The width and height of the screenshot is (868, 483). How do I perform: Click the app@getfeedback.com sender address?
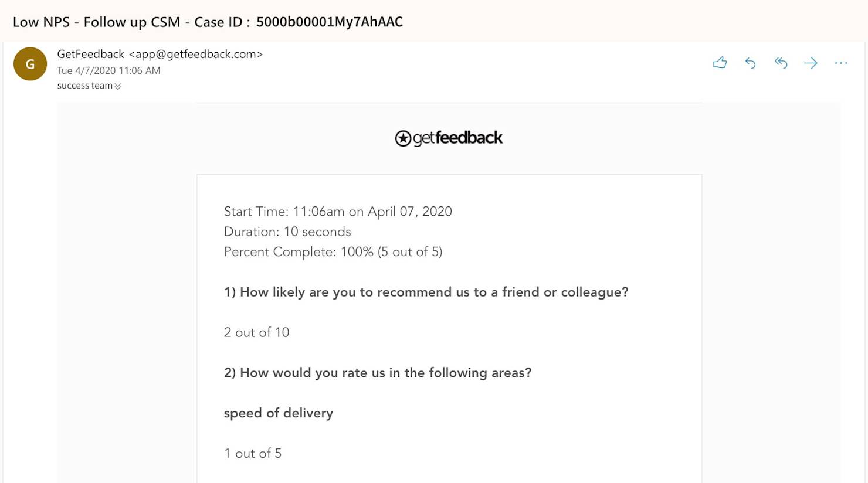[x=196, y=54]
